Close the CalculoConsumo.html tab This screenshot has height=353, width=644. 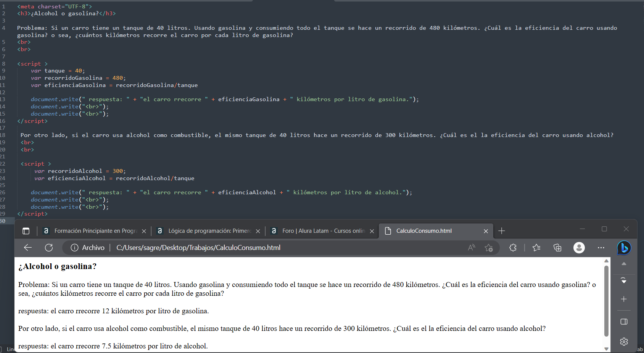click(486, 231)
